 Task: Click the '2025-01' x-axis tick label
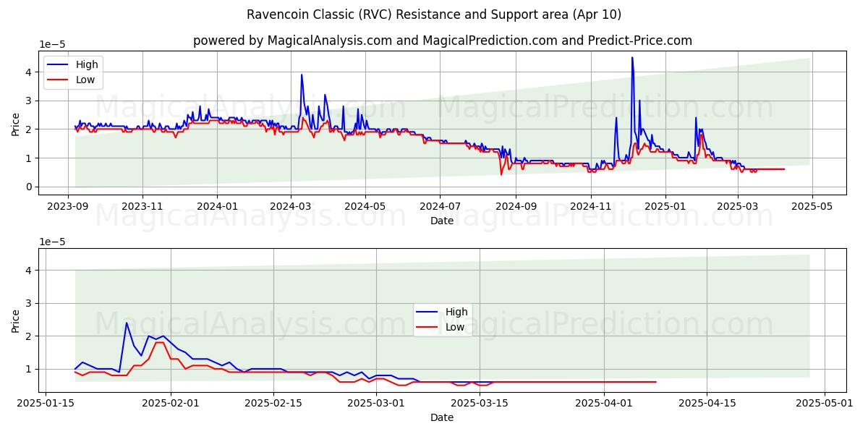pyautogui.click(x=665, y=206)
